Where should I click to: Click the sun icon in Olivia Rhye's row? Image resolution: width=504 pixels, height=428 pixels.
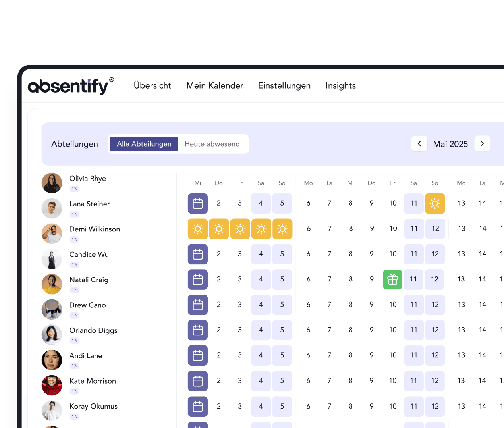(435, 204)
